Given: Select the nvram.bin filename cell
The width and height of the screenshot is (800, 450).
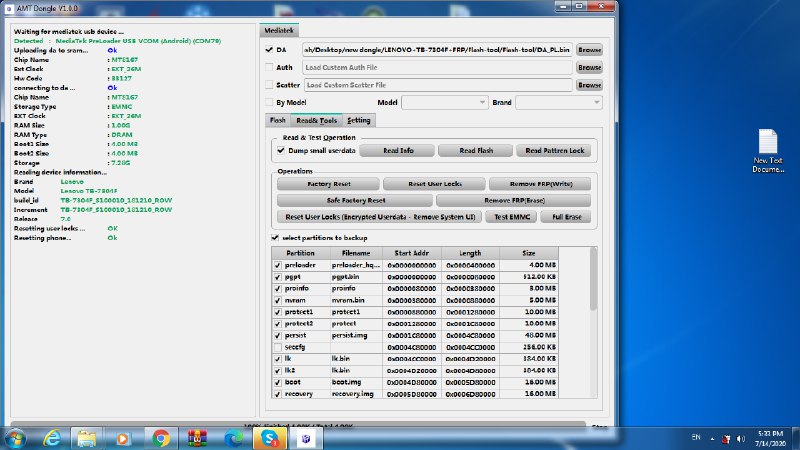Looking at the screenshot, I should click(356, 301).
